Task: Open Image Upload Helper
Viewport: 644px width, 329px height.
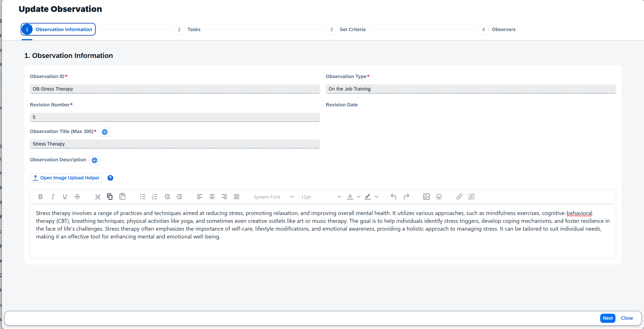Action: pos(66,178)
